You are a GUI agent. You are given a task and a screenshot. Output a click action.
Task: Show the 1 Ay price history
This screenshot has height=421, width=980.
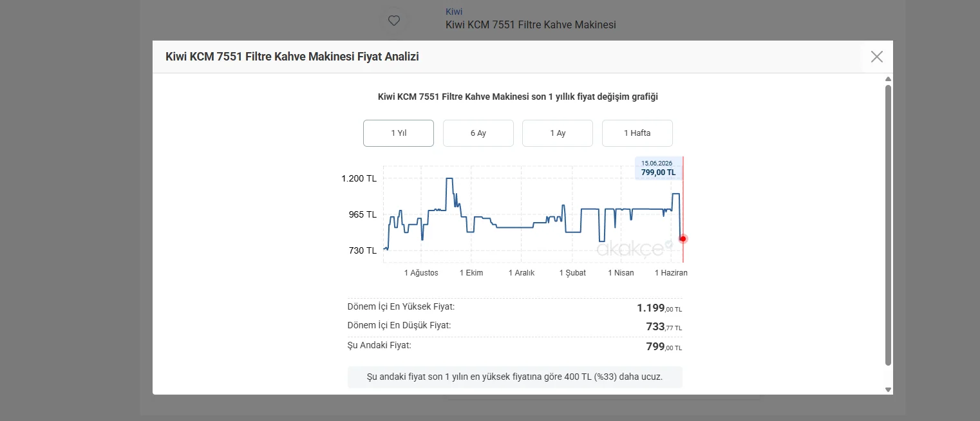tap(558, 133)
